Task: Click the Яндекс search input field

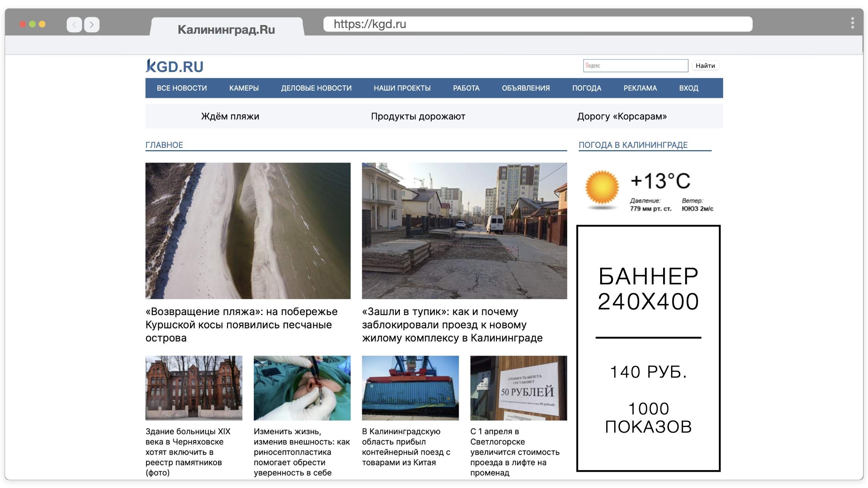Action: [x=635, y=66]
